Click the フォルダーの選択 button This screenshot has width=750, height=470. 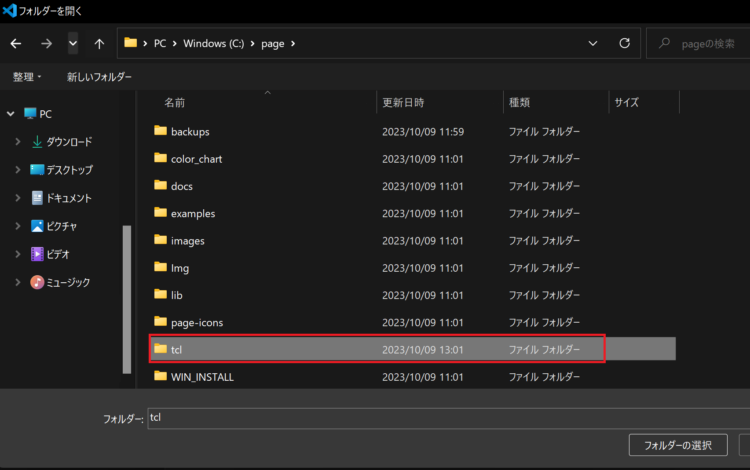point(678,445)
